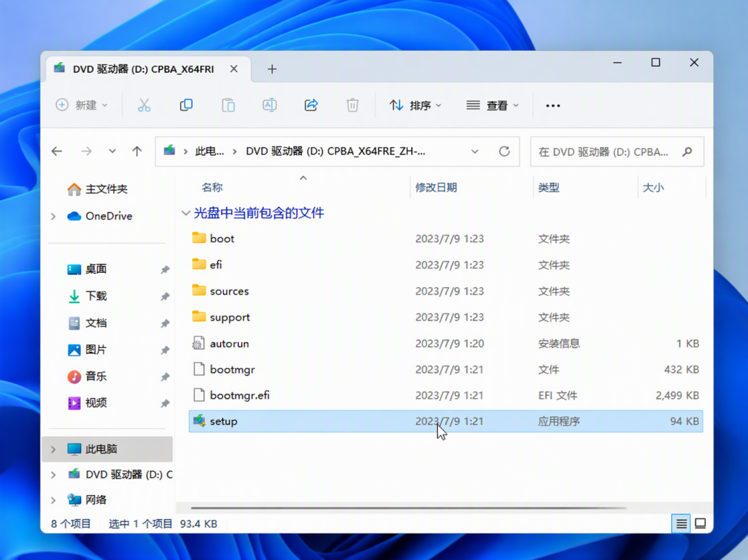This screenshot has width=748, height=560.
Task: Open the 查看 view dropdown
Action: tap(492, 105)
